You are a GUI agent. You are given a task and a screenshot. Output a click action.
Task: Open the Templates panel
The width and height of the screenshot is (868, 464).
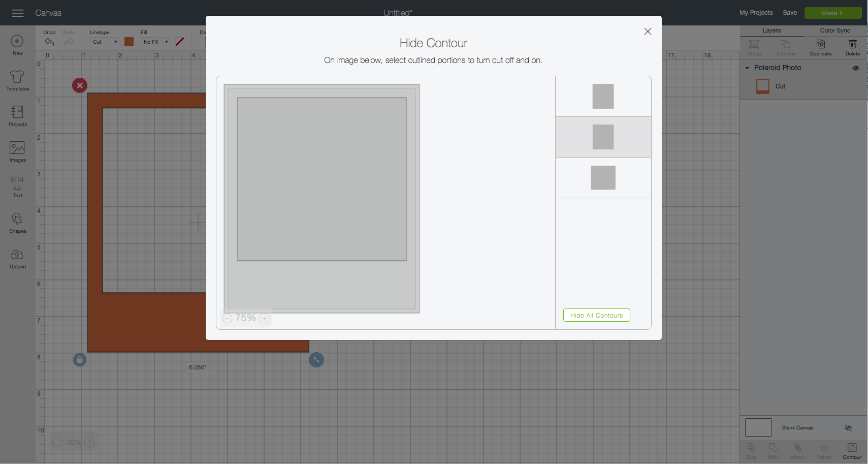pos(17,80)
